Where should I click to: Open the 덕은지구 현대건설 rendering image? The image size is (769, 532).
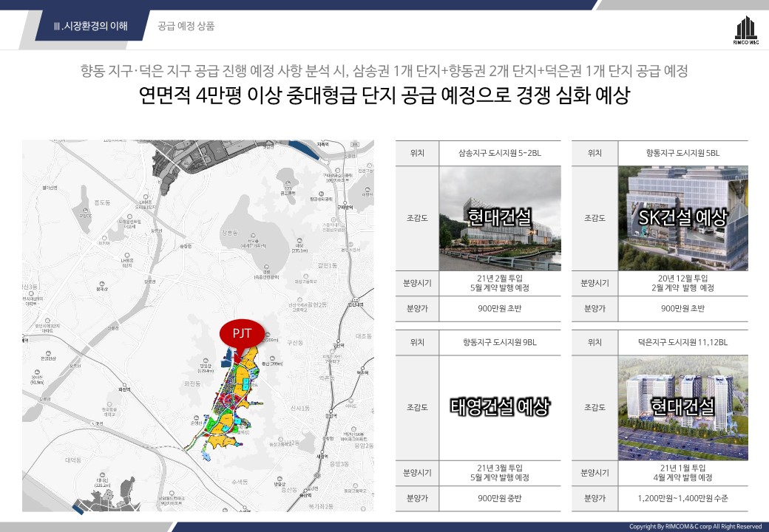[x=682, y=407]
